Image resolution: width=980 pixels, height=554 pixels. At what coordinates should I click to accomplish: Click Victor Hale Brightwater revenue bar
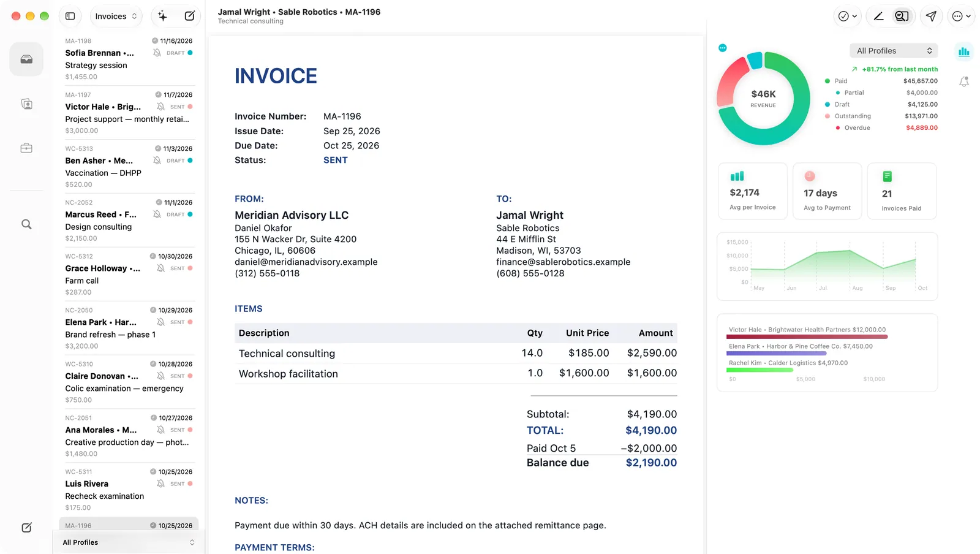808,336
